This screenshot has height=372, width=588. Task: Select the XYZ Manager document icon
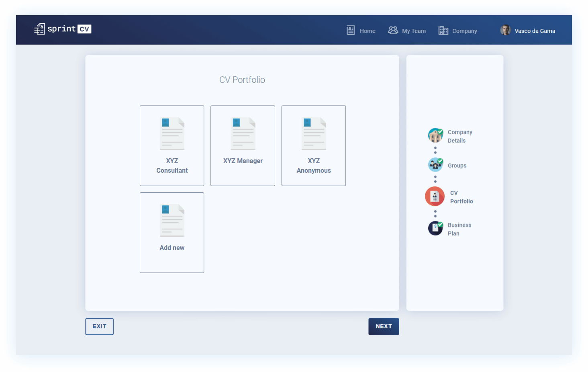pyautogui.click(x=243, y=133)
